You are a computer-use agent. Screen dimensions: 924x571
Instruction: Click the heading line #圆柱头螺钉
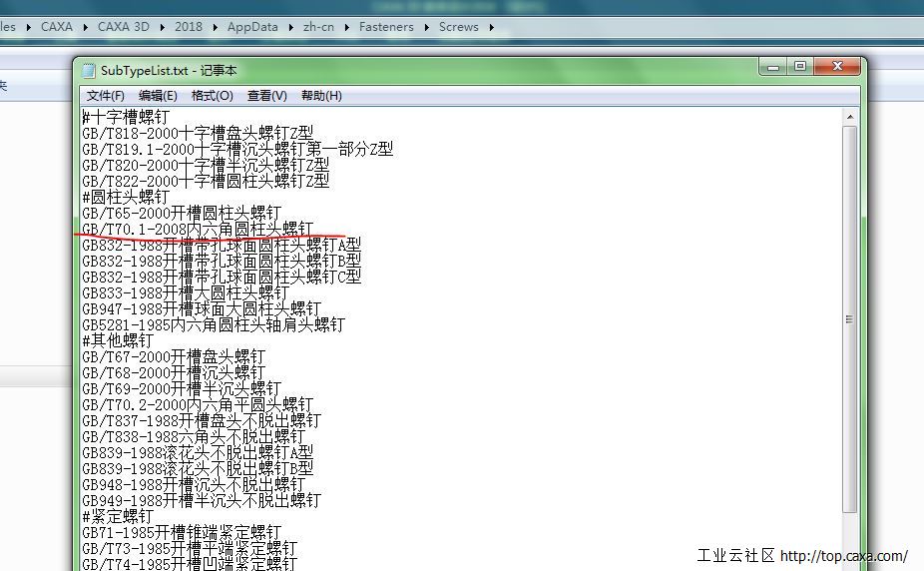tap(126, 197)
